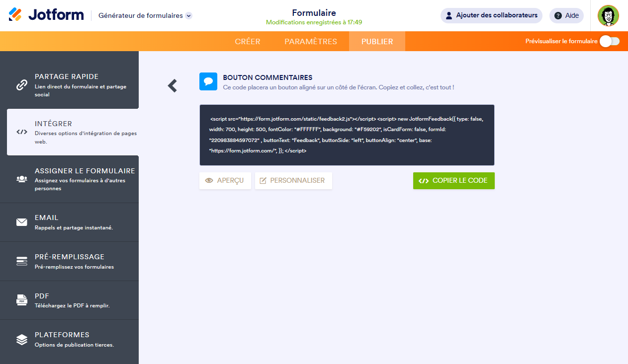This screenshot has height=364, width=628.
Task: Click the blue comment bubble icon
Action: click(208, 81)
